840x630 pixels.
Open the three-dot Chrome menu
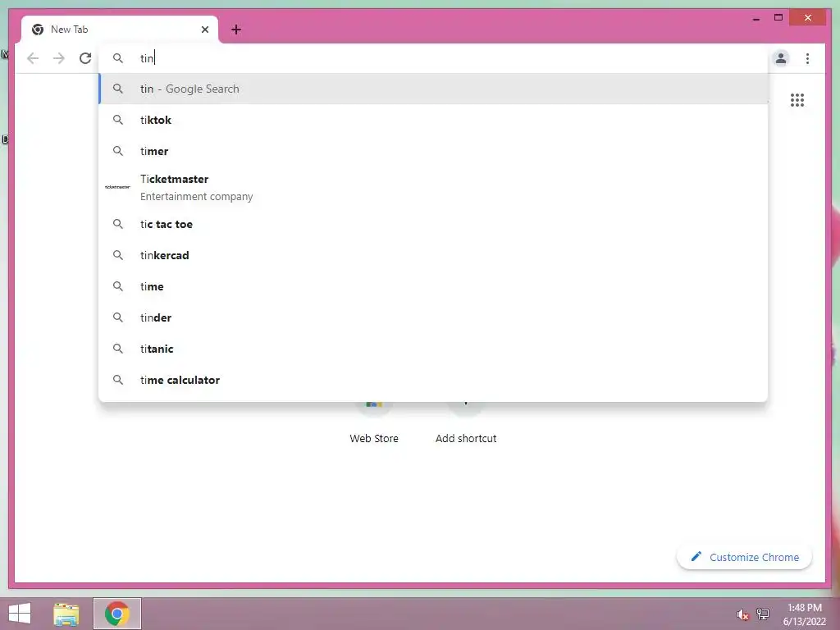click(807, 58)
